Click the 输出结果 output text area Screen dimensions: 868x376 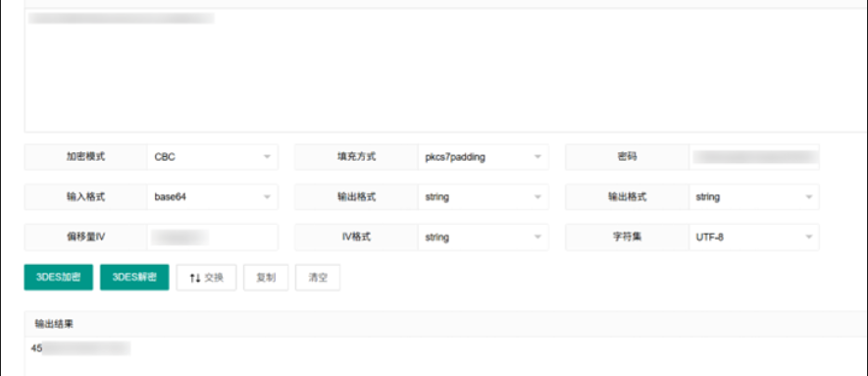tap(445, 356)
